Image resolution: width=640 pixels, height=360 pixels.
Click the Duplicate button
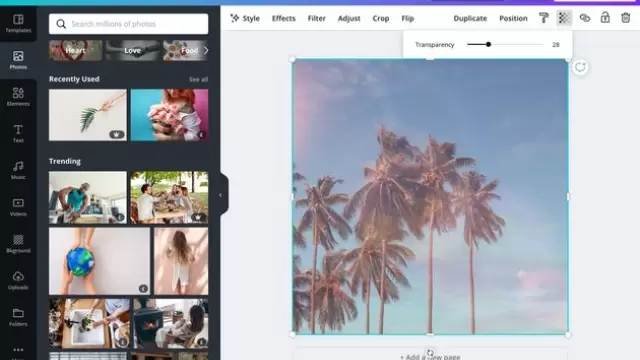pos(470,18)
